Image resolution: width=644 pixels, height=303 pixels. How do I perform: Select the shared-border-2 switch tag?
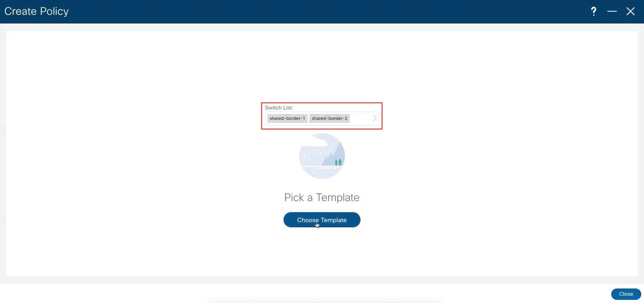point(329,119)
